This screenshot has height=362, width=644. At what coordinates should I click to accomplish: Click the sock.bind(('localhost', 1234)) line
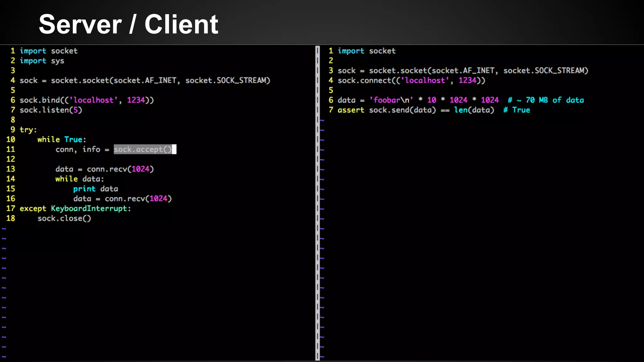pos(87,100)
